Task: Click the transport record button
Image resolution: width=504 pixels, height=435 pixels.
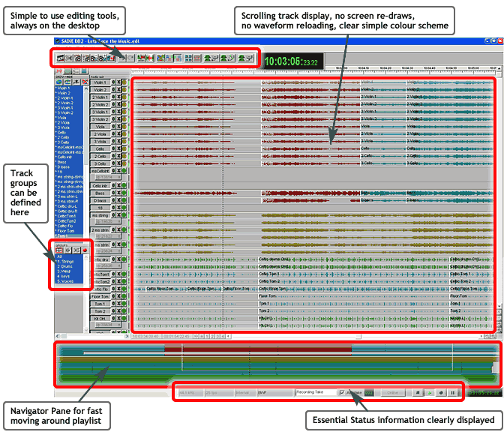Action: point(441,392)
